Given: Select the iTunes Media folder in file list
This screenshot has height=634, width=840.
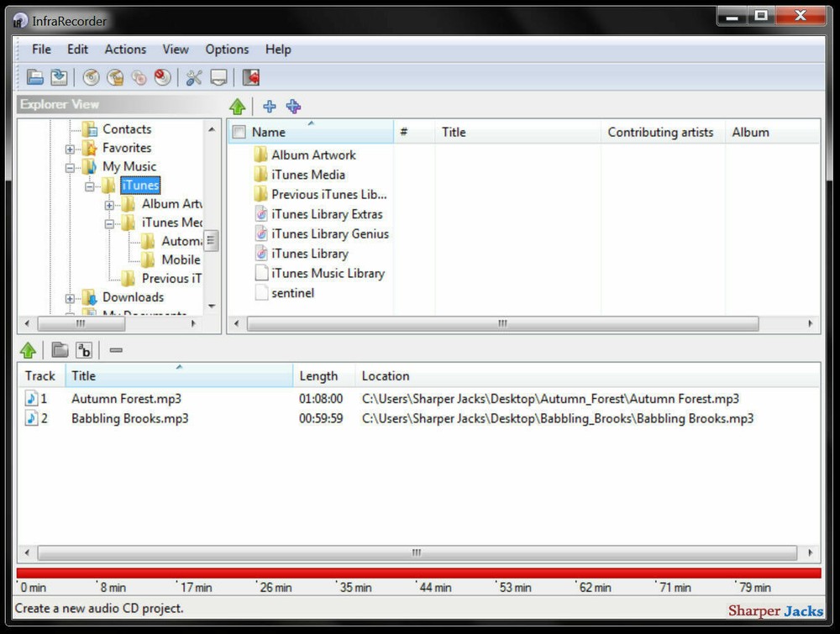Looking at the screenshot, I should pos(308,175).
